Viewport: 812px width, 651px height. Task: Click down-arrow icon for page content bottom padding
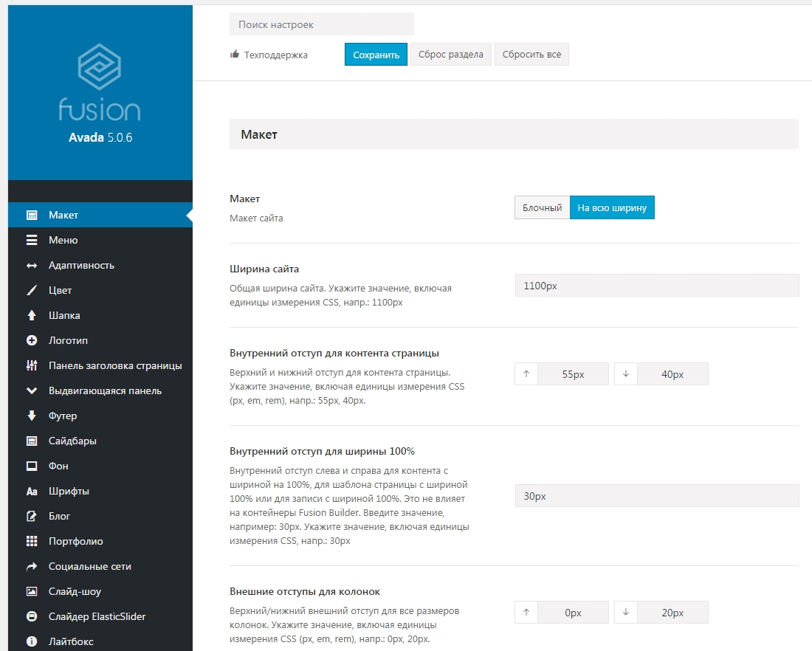(x=625, y=374)
